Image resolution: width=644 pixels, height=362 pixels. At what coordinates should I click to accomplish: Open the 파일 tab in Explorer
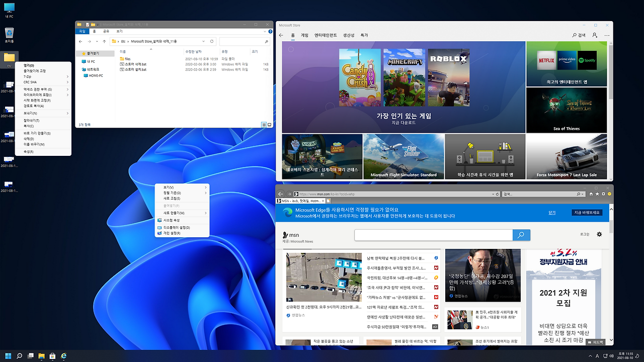pyautogui.click(x=83, y=31)
